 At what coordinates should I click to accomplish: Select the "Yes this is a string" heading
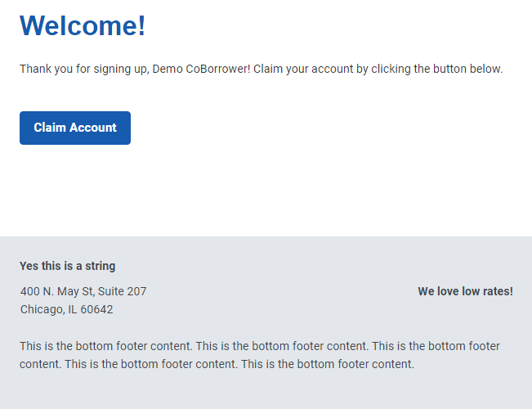point(68,266)
